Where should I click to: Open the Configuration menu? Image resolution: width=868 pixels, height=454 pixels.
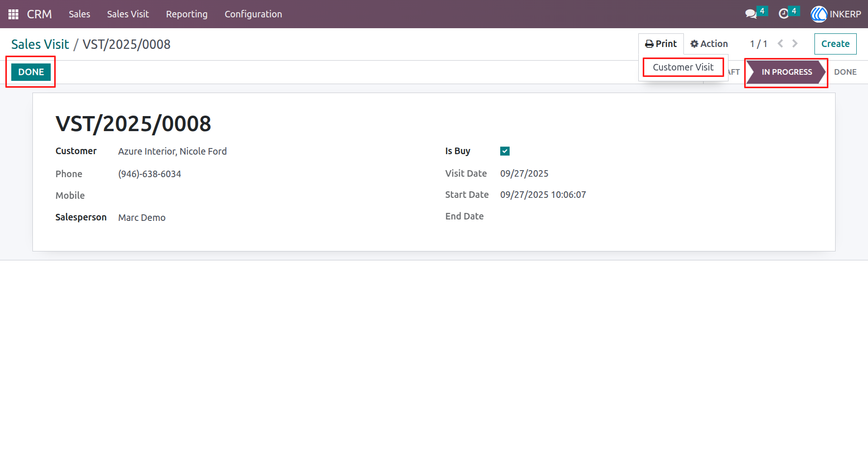(253, 14)
